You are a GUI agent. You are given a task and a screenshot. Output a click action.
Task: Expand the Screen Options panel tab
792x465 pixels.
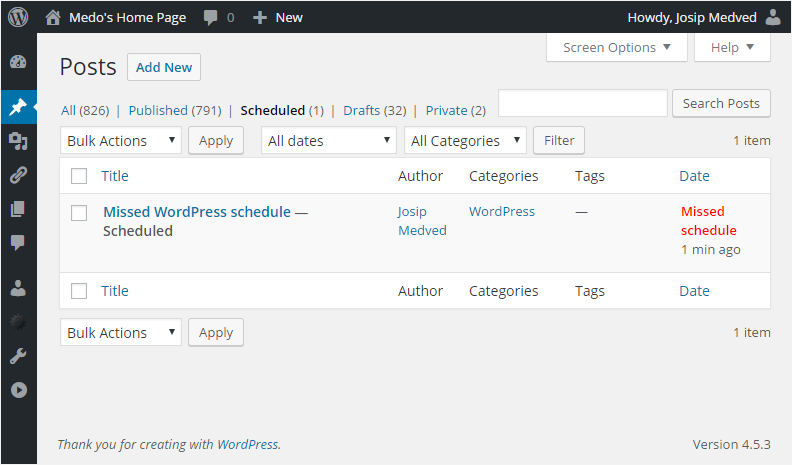(x=616, y=47)
